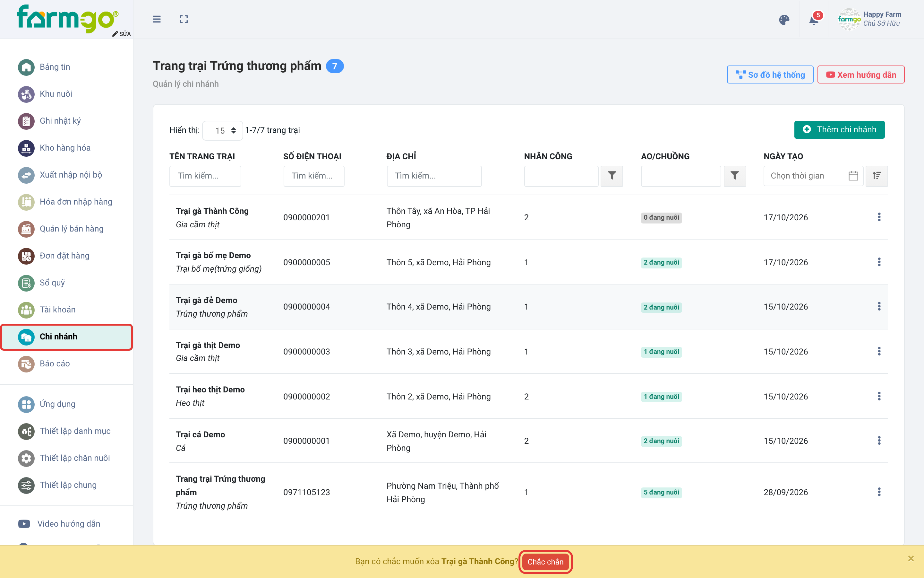Toggle the Ngày tạo sort order button
This screenshot has width=924, height=578.
[877, 176]
